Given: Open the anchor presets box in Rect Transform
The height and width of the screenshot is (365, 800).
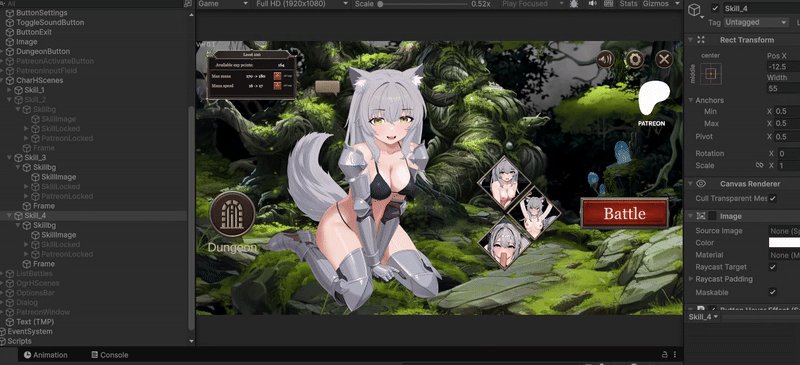Looking at the screenshot, I should pyautogui.click(x=711, y=74).
